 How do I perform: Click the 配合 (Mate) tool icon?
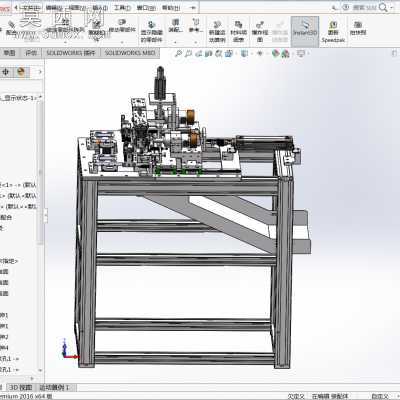click(11, 27)
